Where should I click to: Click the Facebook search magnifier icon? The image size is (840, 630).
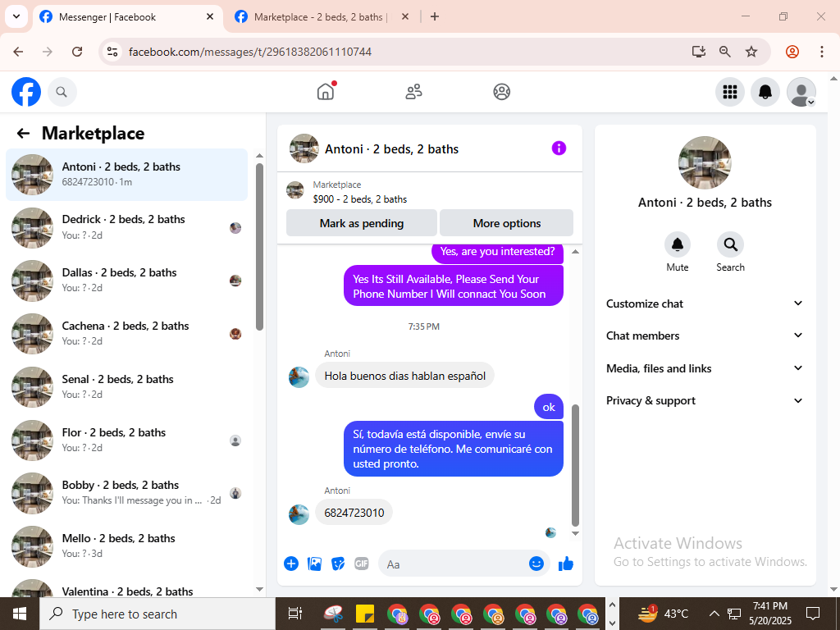(x=62, y=92)
